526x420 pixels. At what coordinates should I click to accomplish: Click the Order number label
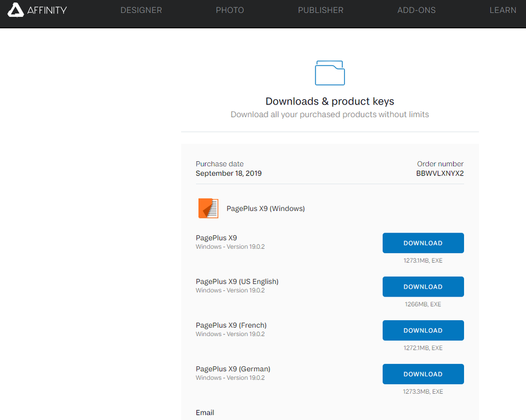point(440,164)
